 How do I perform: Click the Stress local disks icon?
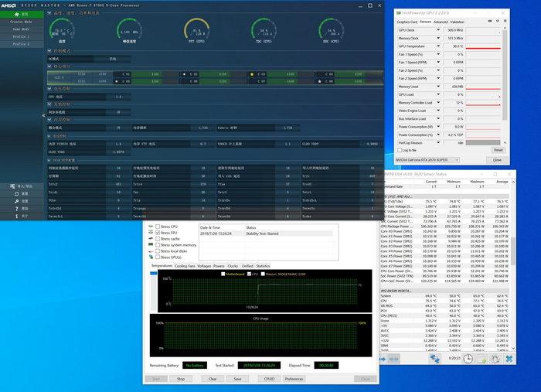pyautogui.click(x=151, y=251)
